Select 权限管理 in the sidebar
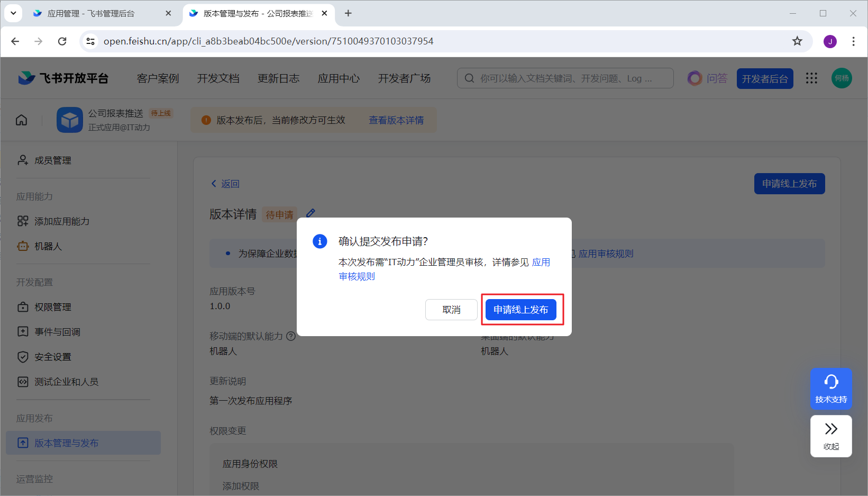 (x=52, y=307)
